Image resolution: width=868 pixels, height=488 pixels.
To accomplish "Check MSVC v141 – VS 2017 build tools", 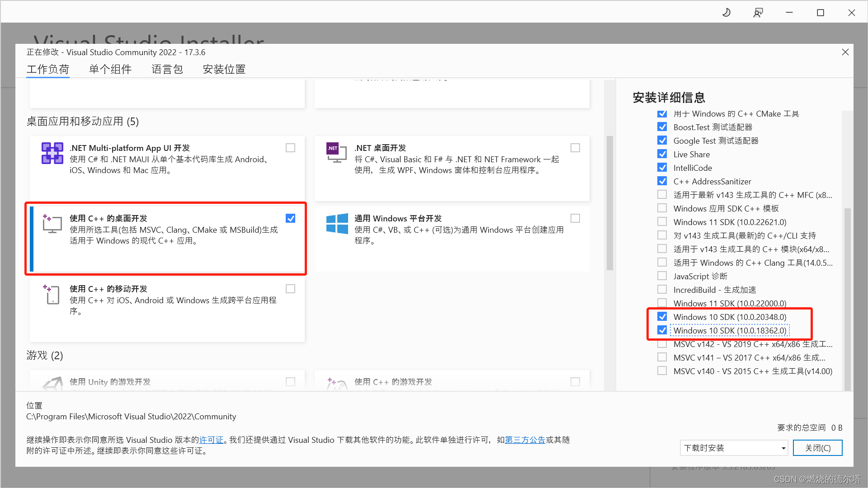I will (x=662, y=357).
